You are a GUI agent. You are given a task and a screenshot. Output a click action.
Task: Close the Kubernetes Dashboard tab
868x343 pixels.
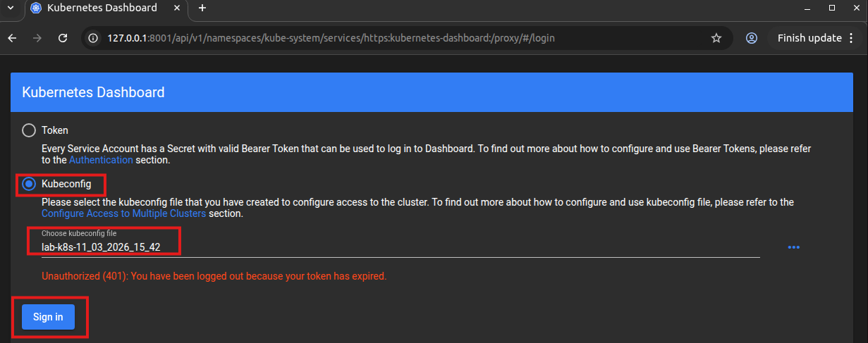point(176,8)
